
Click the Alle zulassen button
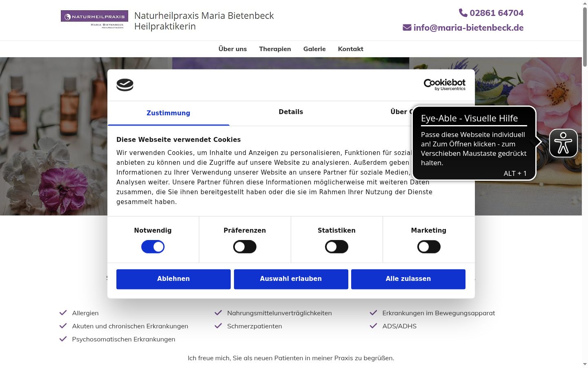408,279
